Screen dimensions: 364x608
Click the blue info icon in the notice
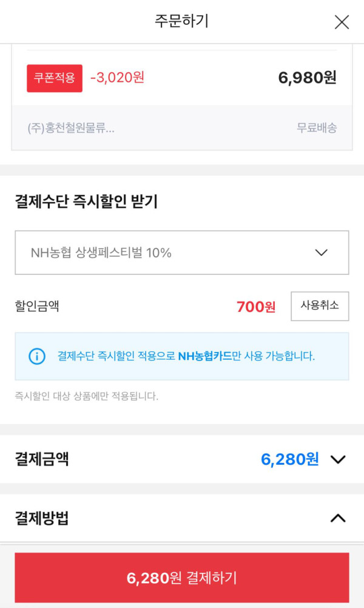tap(37, 356)
